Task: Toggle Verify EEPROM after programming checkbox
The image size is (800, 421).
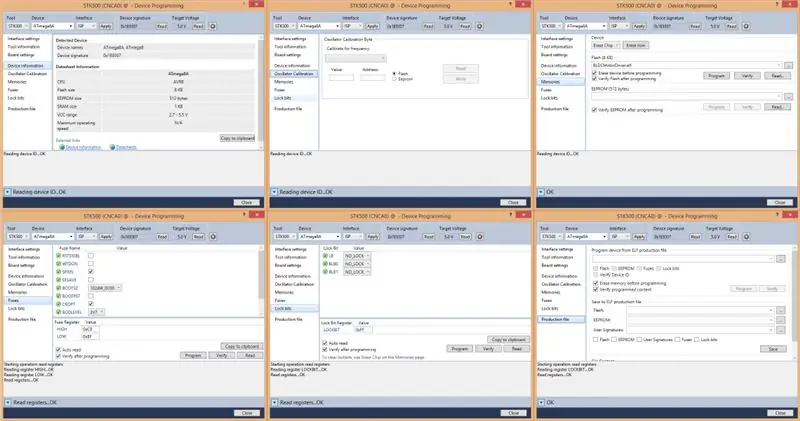Action: point(594,110)
